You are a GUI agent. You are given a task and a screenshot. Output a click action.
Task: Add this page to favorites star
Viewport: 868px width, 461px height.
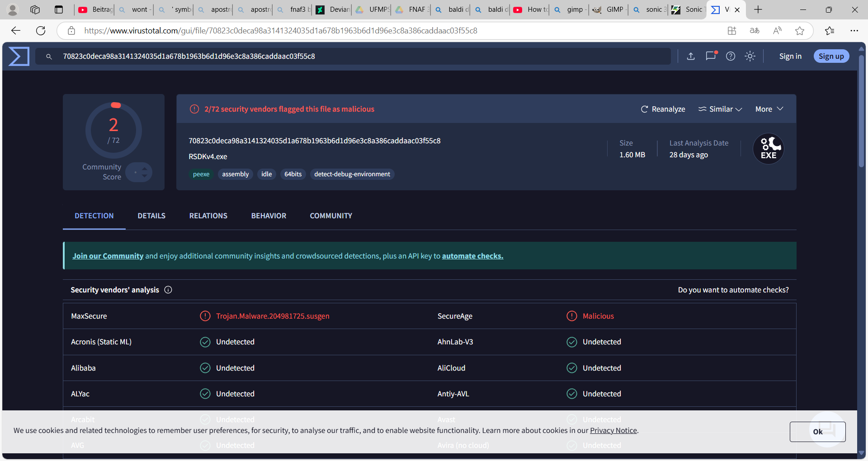pyautogui.click(x=800, y=31)
